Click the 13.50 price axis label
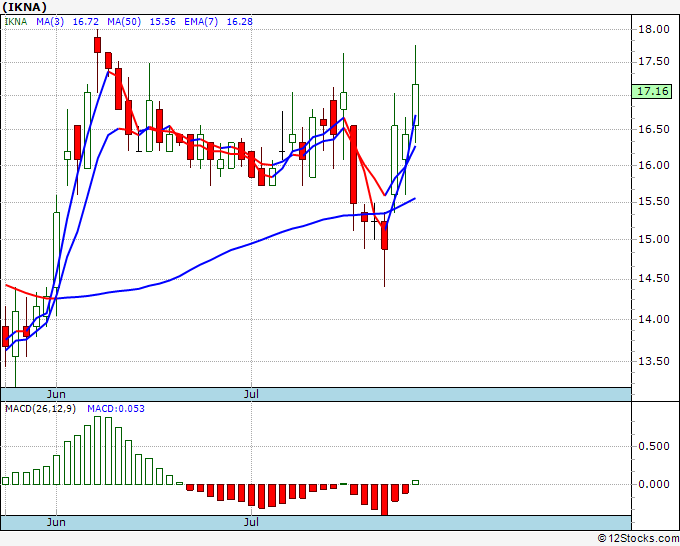The height and width of the screenshot is (546, 680). [654, 361]
